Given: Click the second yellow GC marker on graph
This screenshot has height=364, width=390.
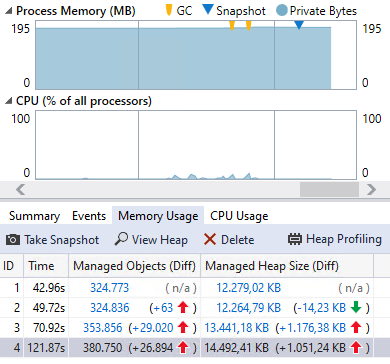Looking at the screenshot, I should (x=248, y=25).
